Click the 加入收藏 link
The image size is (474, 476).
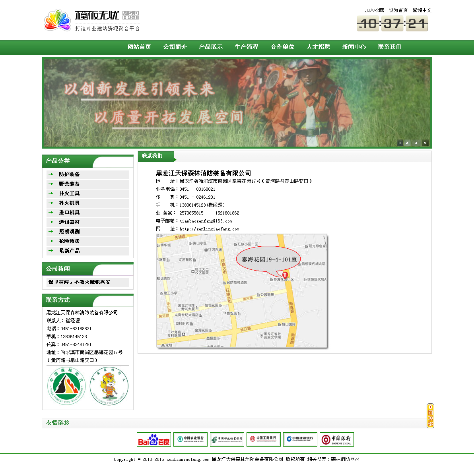(x=374, y=10)
